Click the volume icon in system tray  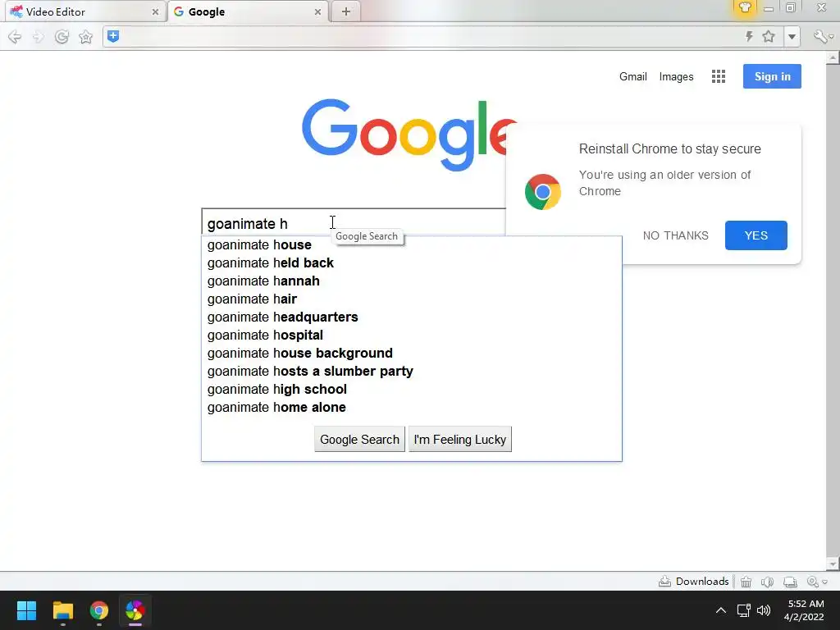coord(764,610)
